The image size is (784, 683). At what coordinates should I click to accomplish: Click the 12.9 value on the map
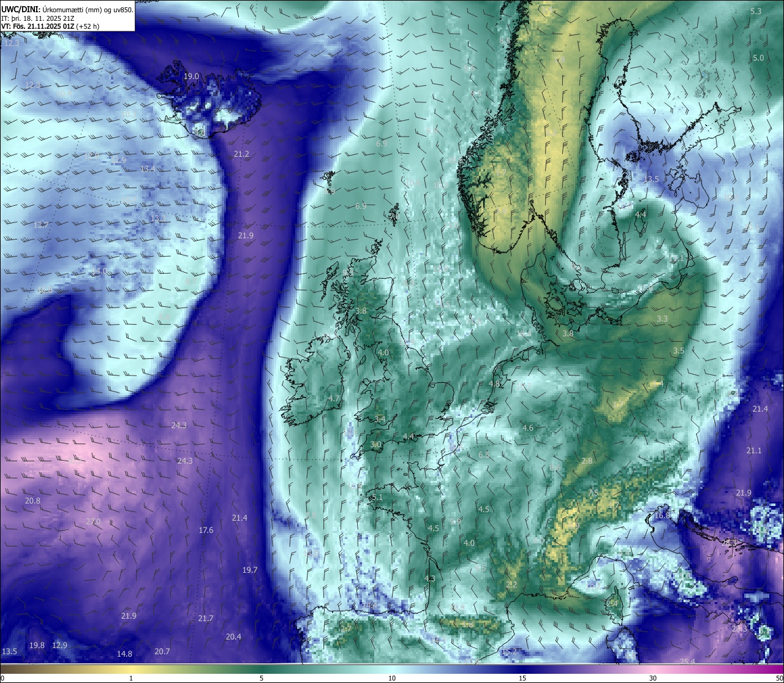coord(59,645)
